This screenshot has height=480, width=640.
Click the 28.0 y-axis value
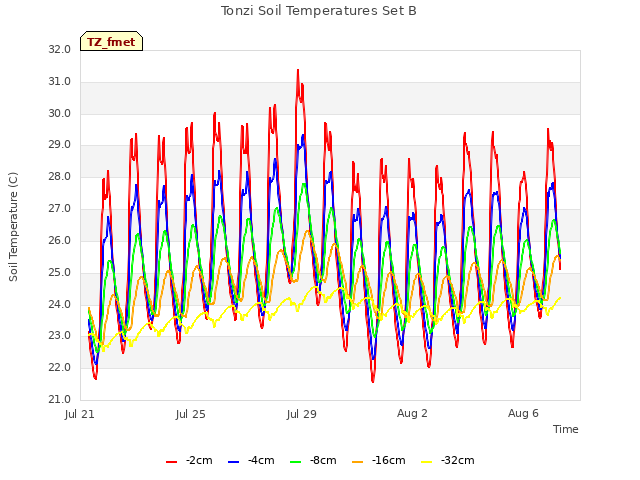[60, 176]
